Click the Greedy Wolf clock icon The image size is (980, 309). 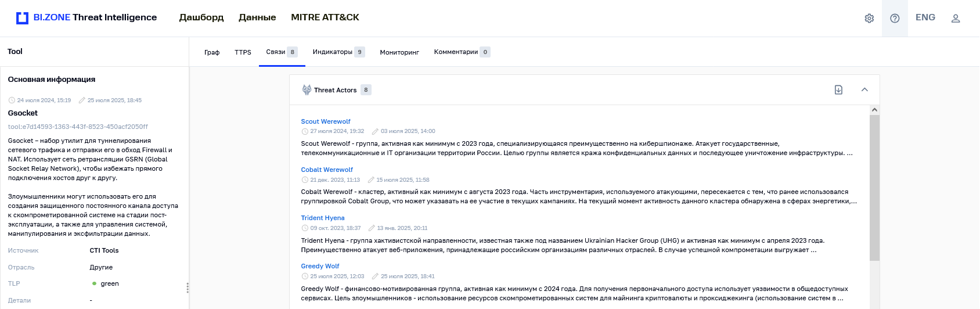(x=305, y=276)
